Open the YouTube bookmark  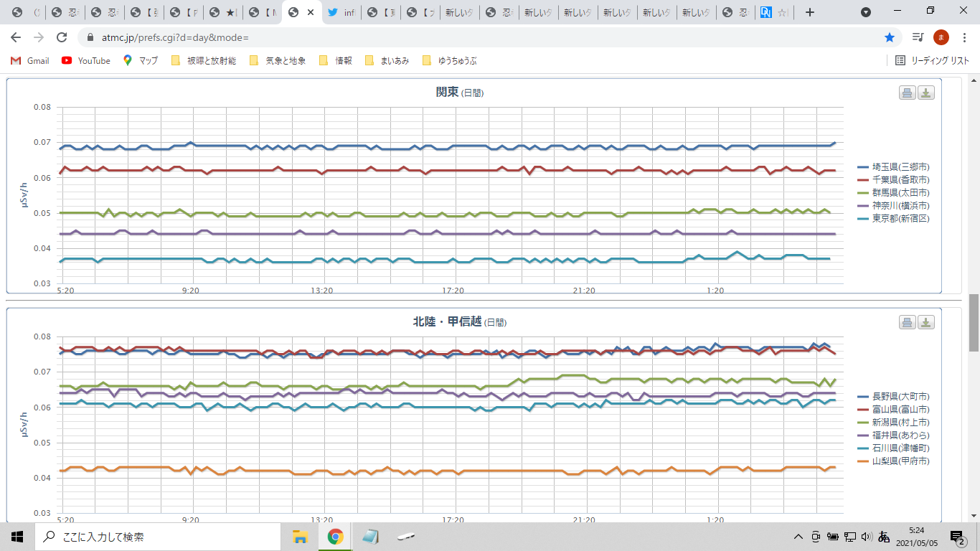86,61
